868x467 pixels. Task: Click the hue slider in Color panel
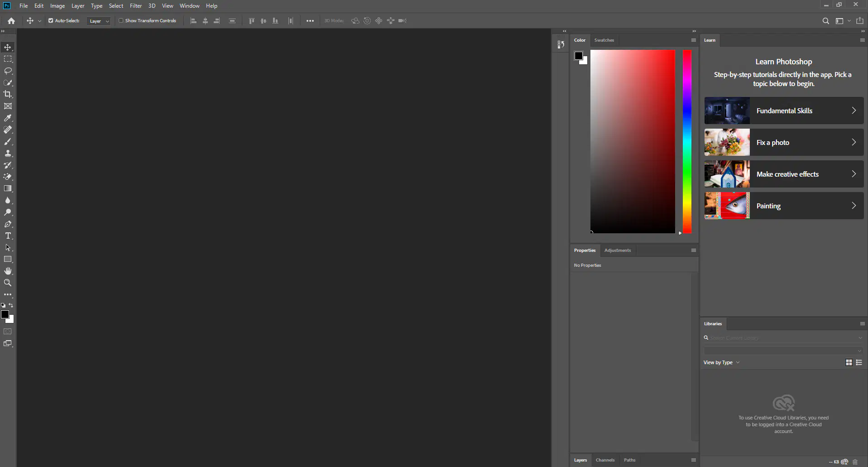687,142
